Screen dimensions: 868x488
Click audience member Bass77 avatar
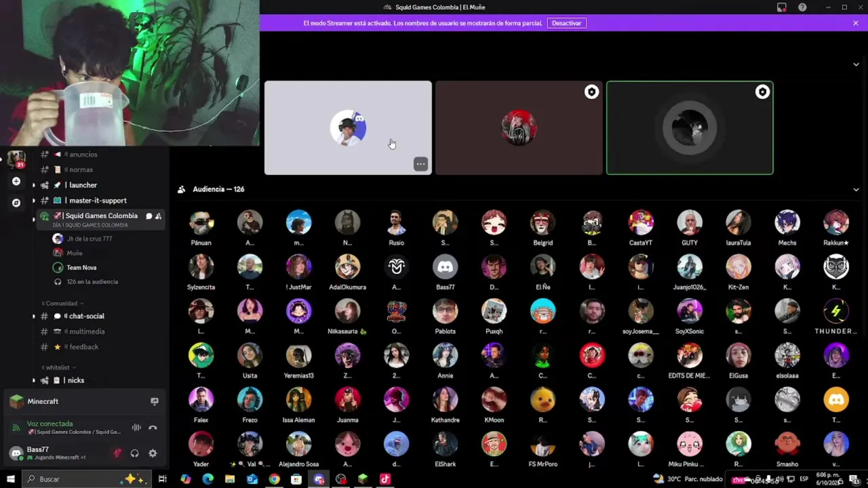(x=446, y=267)
